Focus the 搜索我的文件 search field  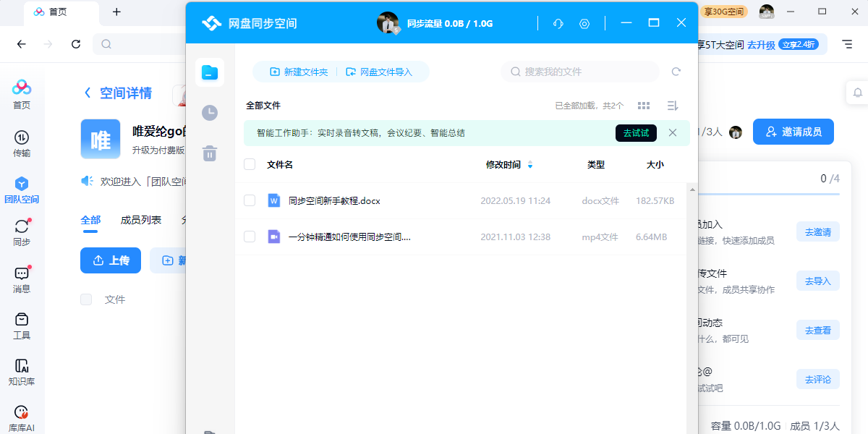580,72
